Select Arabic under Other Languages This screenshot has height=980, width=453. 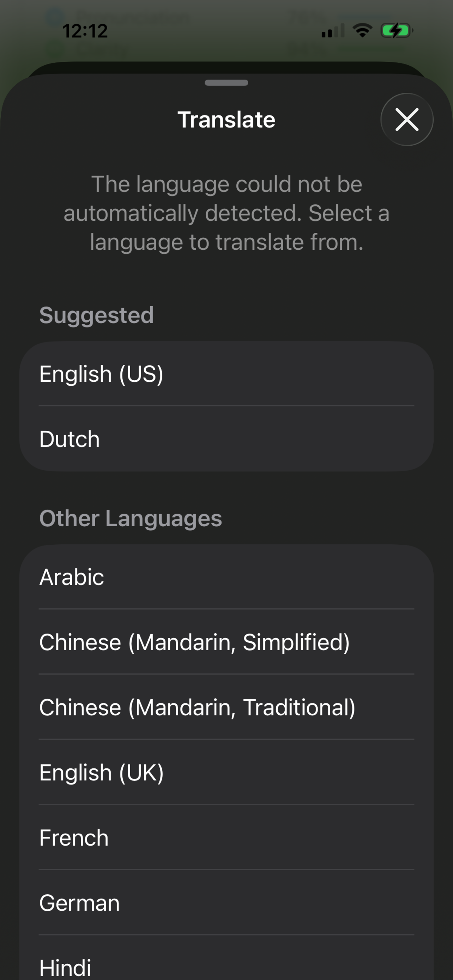pos(72,577)
